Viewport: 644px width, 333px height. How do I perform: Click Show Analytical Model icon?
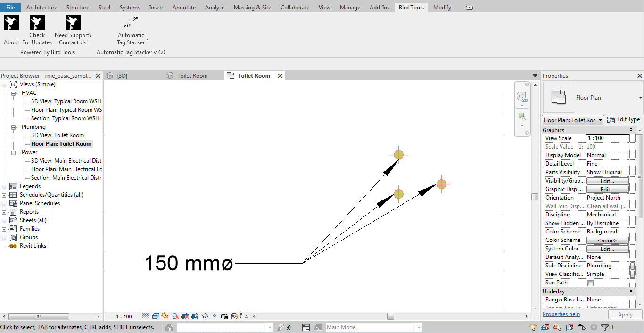point(234,316)
